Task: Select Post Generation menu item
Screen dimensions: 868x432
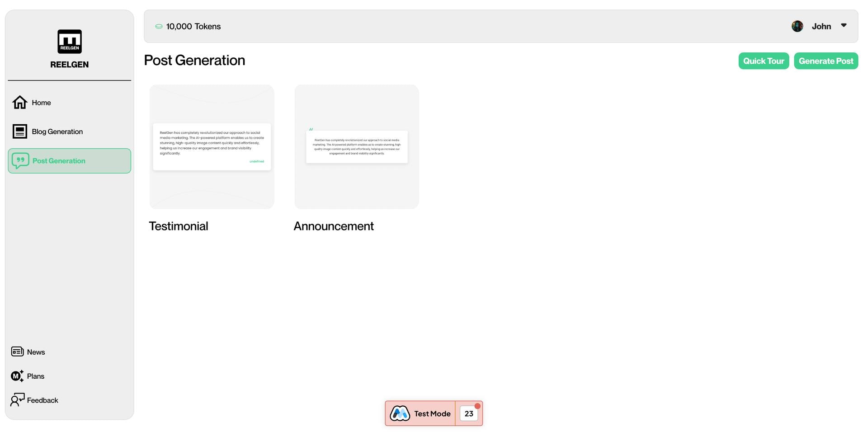Action: [x=70, y=161]
